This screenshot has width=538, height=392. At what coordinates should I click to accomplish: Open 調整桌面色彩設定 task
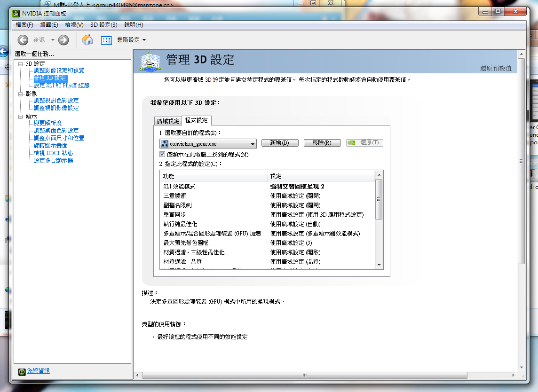(x=56, y=130)
